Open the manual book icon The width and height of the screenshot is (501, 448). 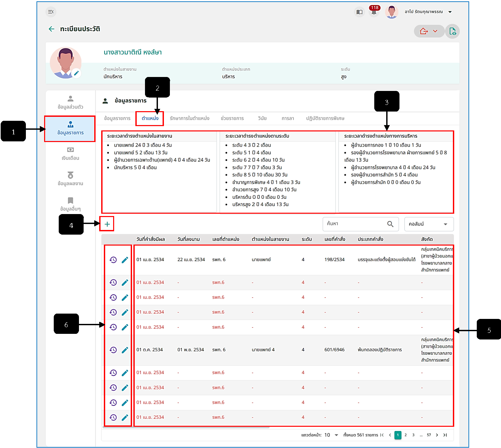(x=359, y=12)
